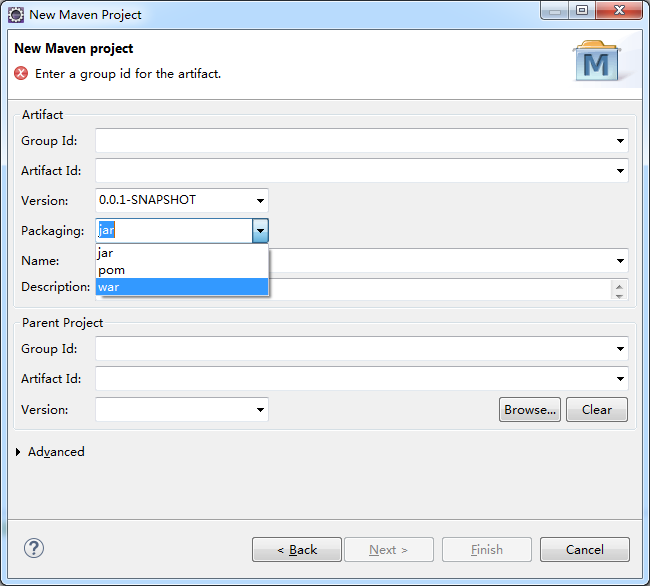Image resolution: width=650 pixels, height=586 pixels.
Task: Open the Version 0.0.1-SNAPSHOT dropdown
Action: [260, 201]
